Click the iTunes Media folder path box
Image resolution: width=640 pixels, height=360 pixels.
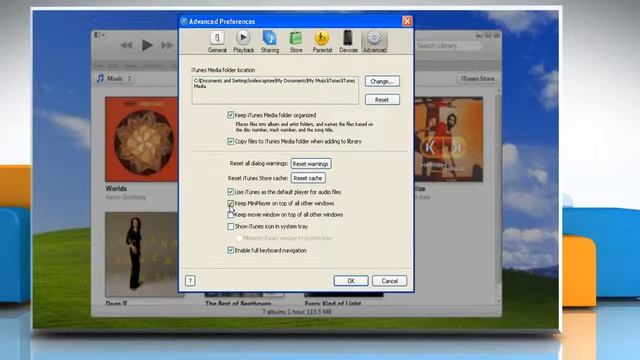(x=275, y=90)
